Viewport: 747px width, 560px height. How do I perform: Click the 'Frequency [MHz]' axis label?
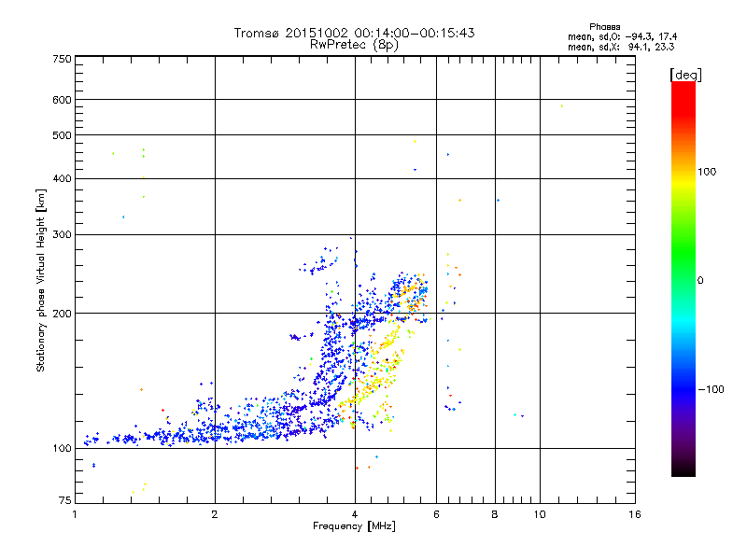pyautogui.click(x=354, y=526)
